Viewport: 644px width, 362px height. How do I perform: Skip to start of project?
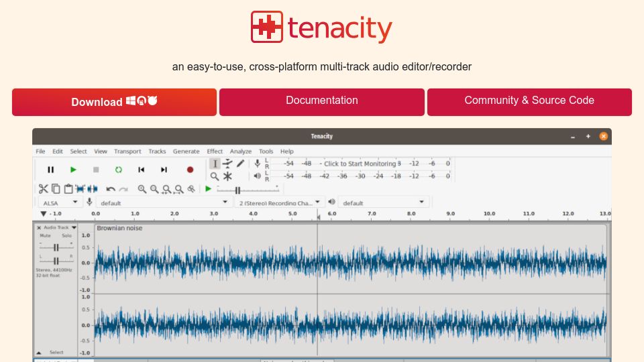tap(141, 170)
